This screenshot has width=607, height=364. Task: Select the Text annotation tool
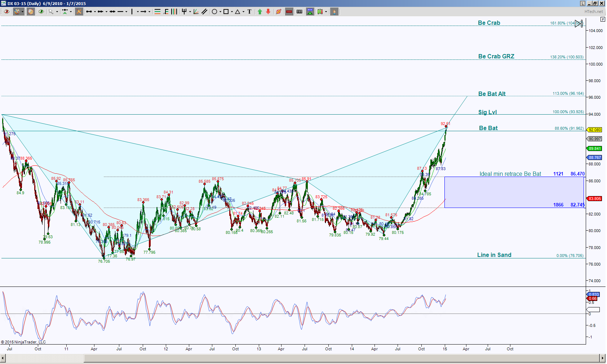click(x=249, y=12)
